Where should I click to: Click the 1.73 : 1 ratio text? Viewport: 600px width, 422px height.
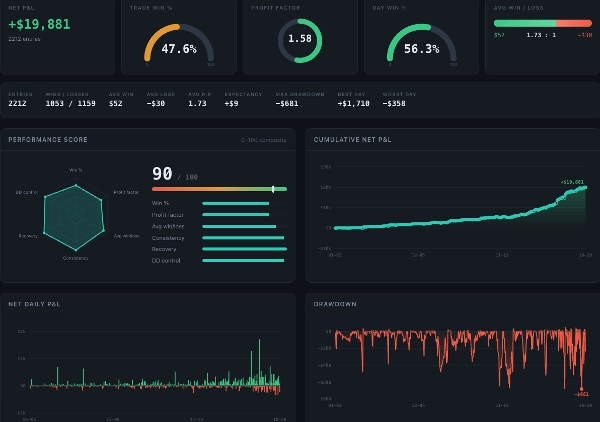[541, 35]
